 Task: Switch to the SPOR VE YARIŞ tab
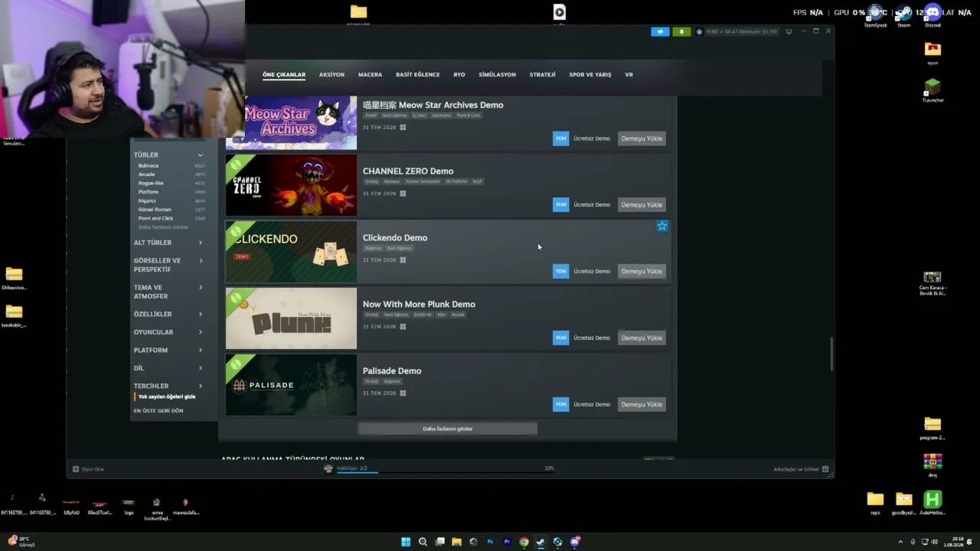(x=590, y=75)
